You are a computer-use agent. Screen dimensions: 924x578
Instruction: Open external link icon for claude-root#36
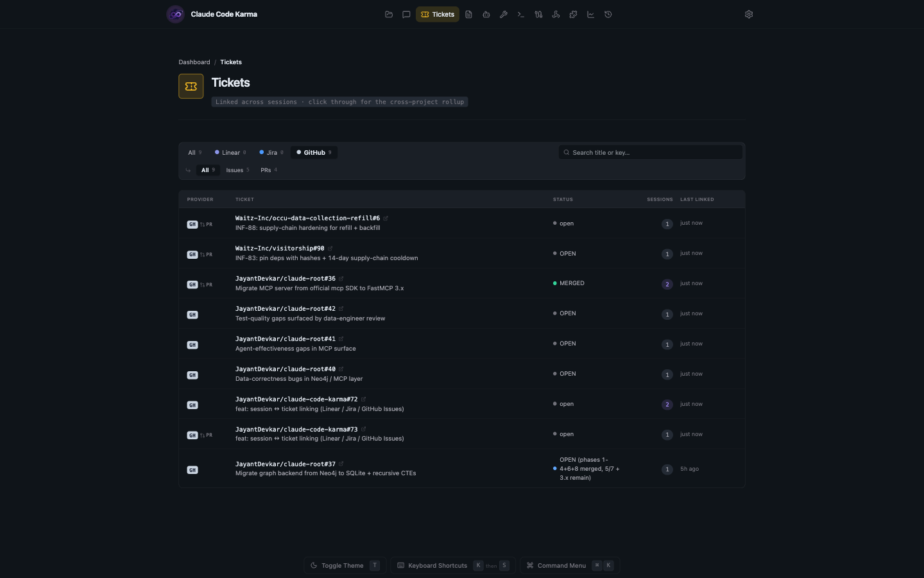click(x=341, y=279)
